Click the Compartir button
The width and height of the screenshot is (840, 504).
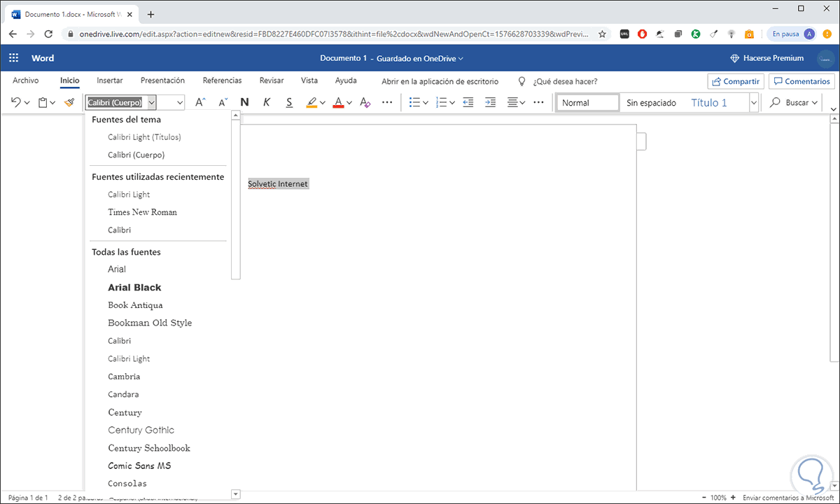(735, 81)
